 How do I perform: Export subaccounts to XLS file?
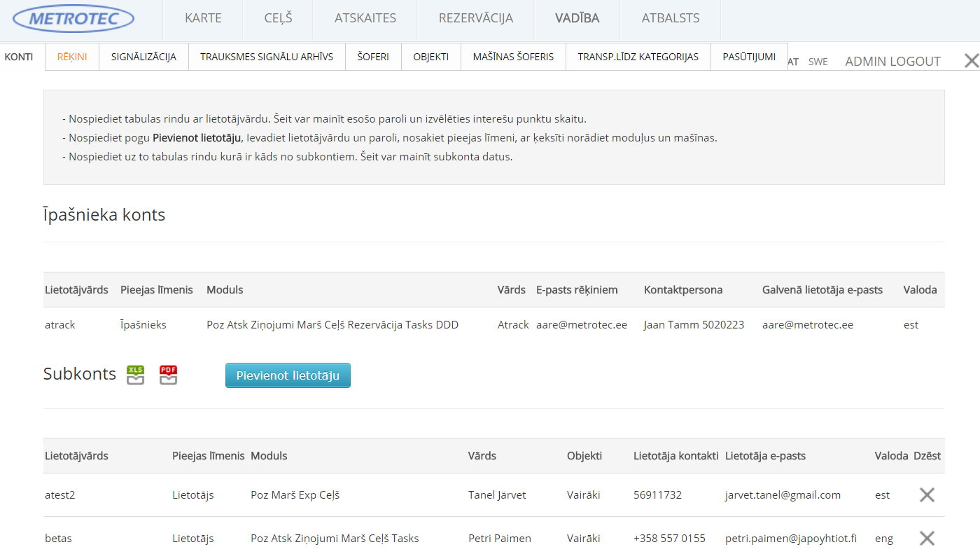[135, 375]
